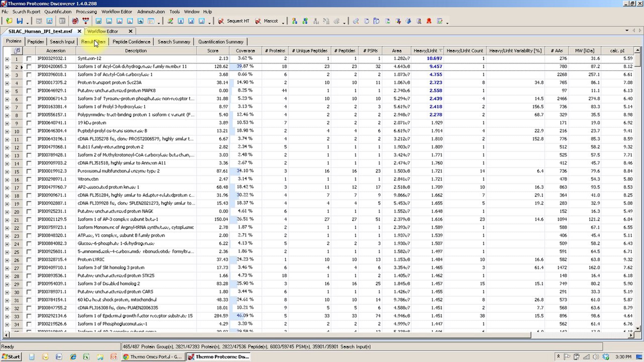Switch to the Search Input tab
The width and height of the screenshot is (644, 362).
[62, 42]
